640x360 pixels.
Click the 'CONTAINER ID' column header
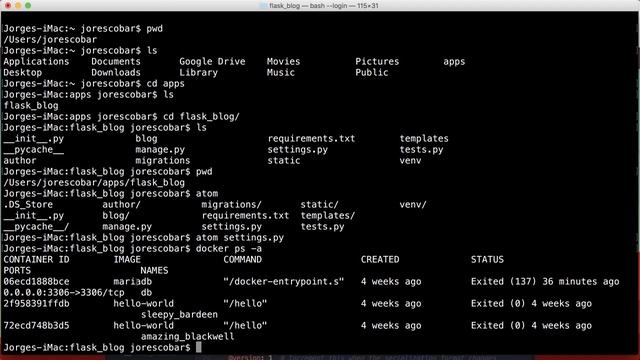click(x=36, y=260)
